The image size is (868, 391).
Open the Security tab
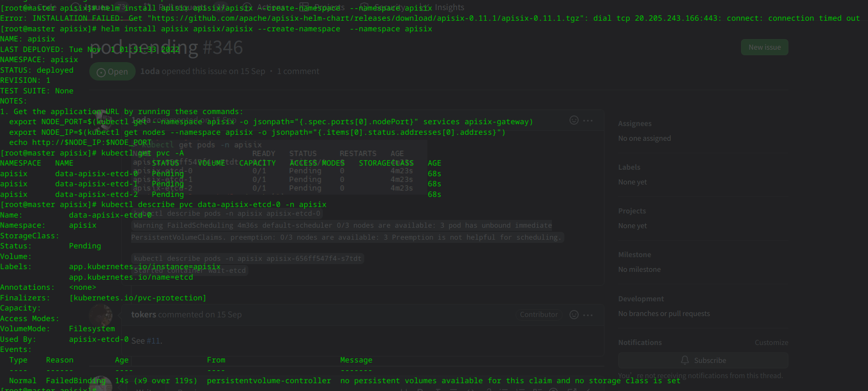(x=383, y=7)
